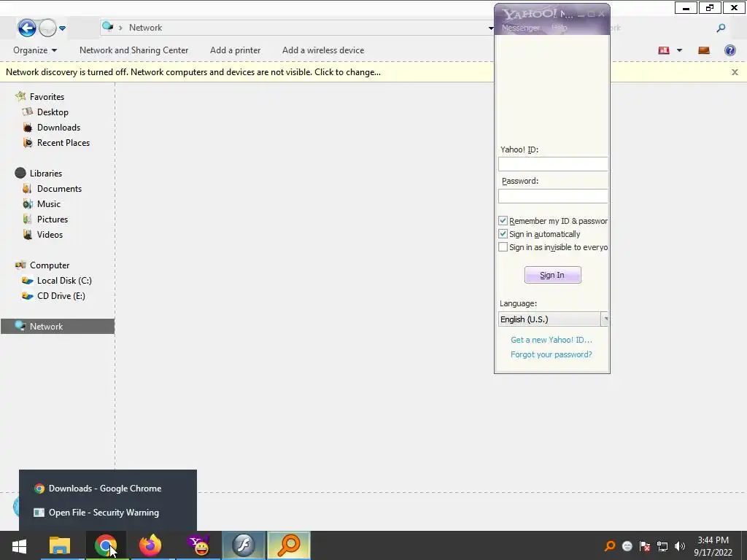Toggle the preview pane icon

[704, 50]
